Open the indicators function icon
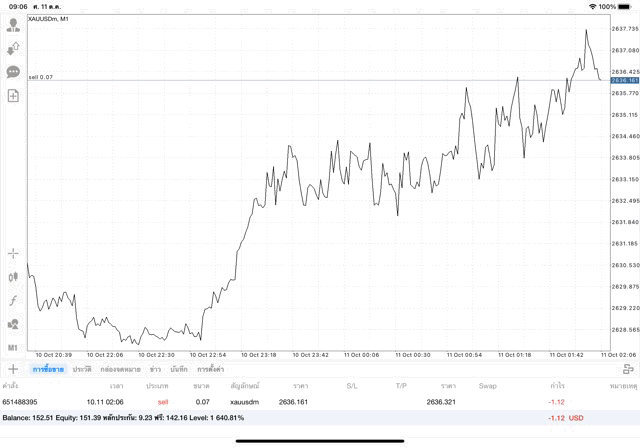 (x=13, y=300)
